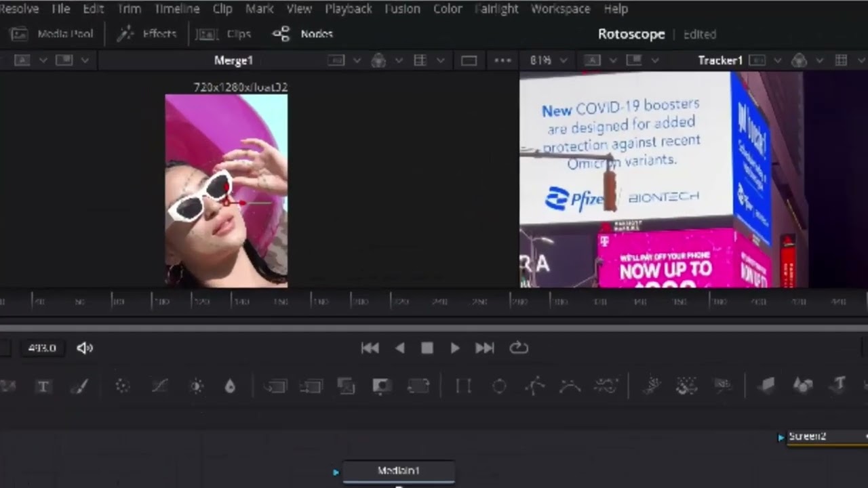
Task: Add a Rectangle mask tool
Action: (464, 386)
